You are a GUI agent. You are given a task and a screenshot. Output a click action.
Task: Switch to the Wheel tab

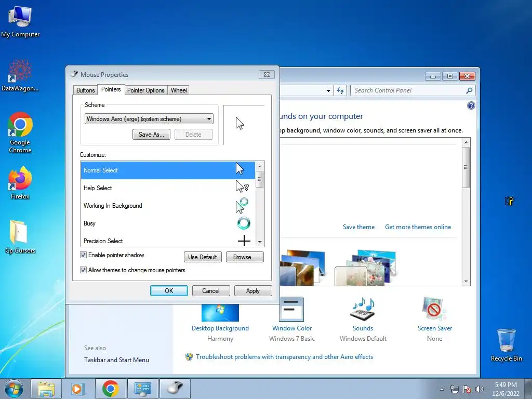click(x=179, y=90)
